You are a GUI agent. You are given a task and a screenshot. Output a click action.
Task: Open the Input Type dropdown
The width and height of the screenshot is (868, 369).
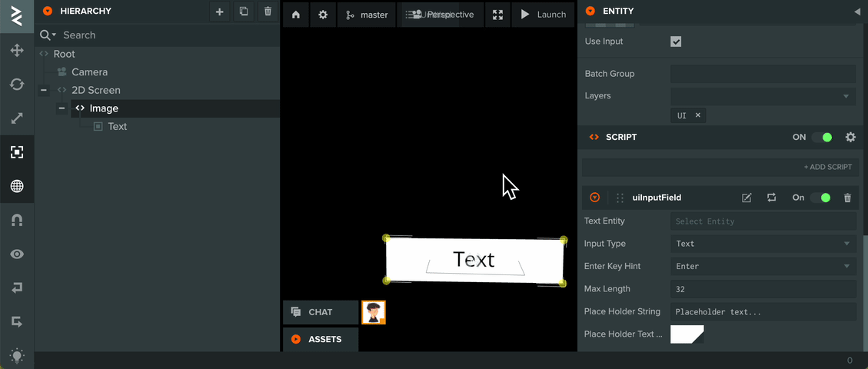(x=763, y=244)
